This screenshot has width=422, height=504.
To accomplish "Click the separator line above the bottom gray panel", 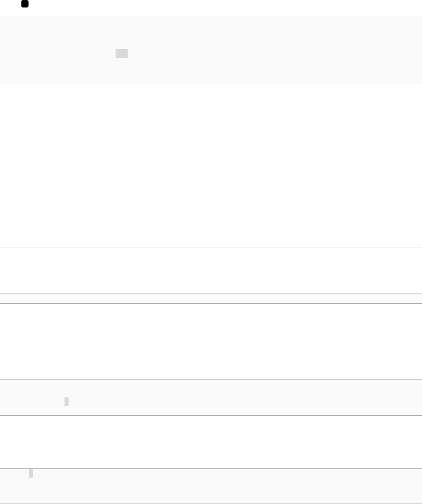I will 211,468.
